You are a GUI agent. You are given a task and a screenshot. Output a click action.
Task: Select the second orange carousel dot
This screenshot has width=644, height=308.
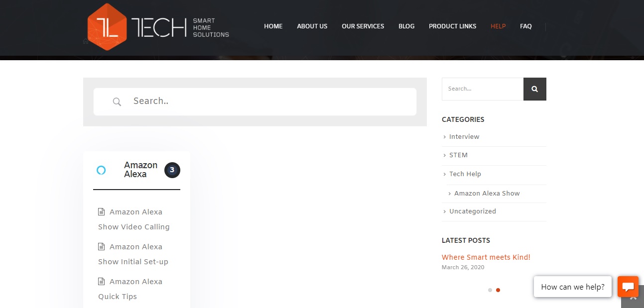pyautogui.click(x=498, y=290)
